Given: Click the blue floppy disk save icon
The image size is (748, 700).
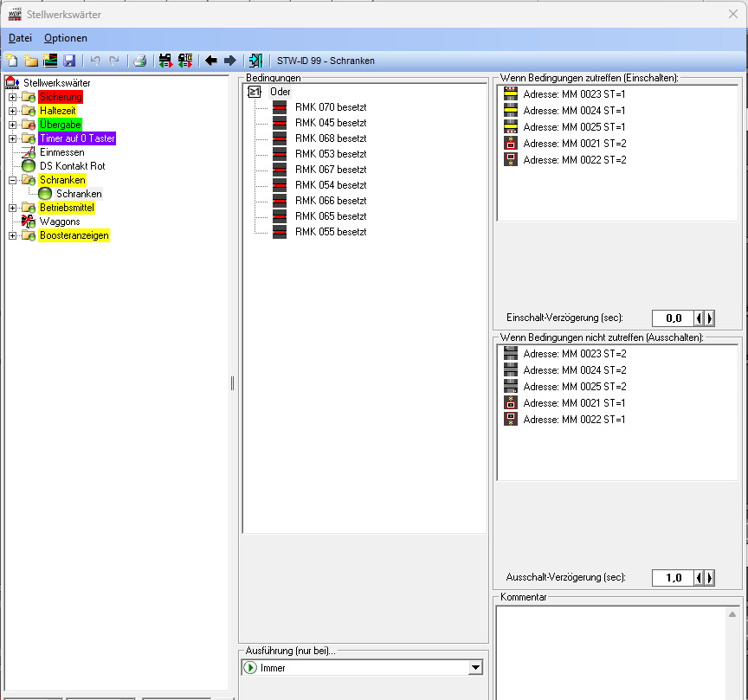Looking at the screenshot, I should point(69,61).
